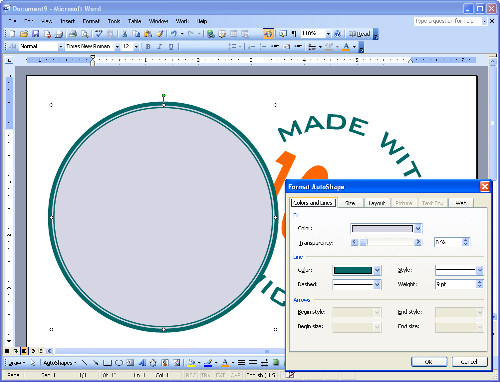The width and height of the screenshot is (500, 382).
Task: Expand the Dashed dropdown in dialog
Action: [x=377, y=284]
